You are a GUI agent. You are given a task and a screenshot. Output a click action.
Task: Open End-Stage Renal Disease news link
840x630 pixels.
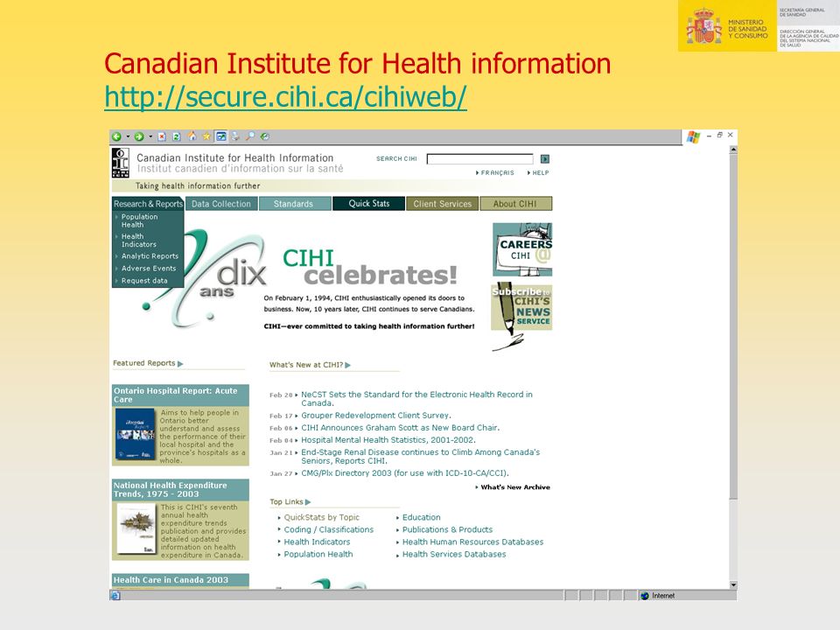click(x=421, y=457)
